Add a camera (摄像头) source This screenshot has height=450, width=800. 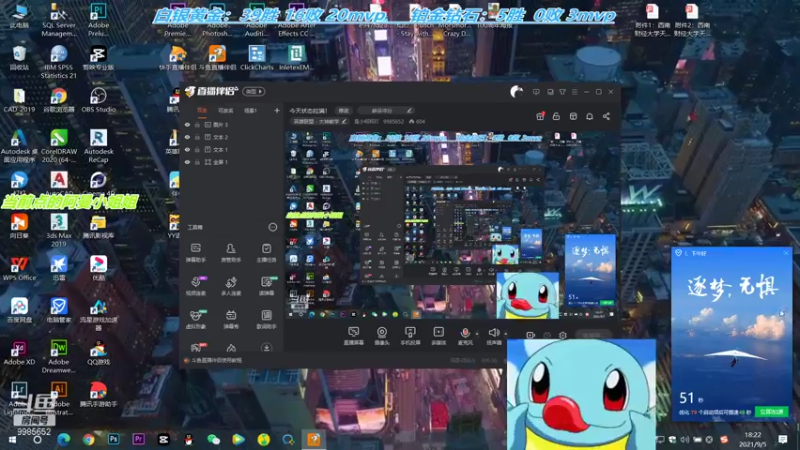tap(382, 336)
